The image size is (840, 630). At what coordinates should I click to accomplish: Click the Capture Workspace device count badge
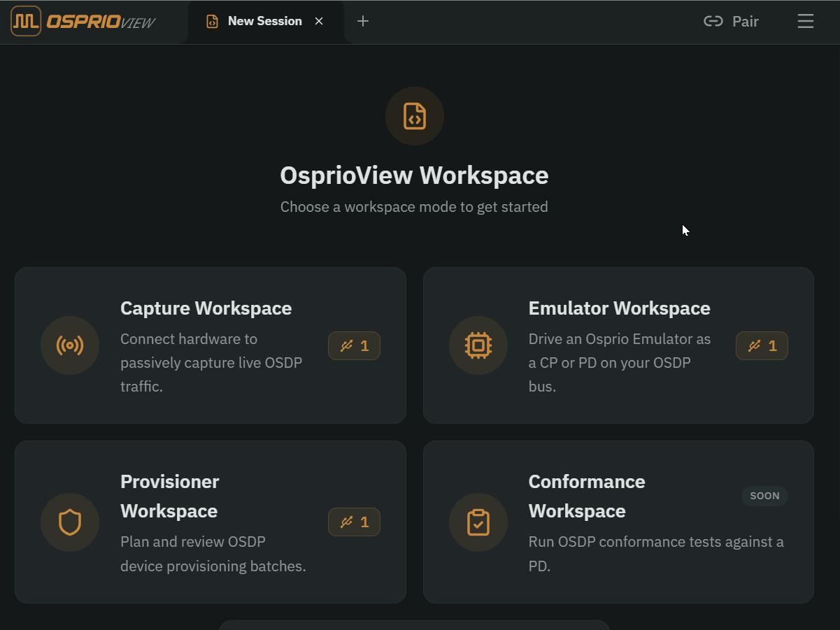tap(354, 345)
